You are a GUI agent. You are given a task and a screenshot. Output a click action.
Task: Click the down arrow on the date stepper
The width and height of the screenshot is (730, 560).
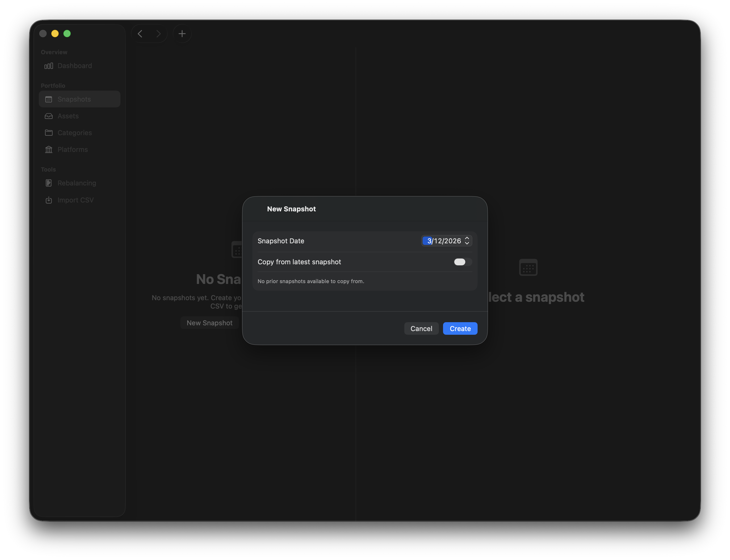tap(467, 243)
